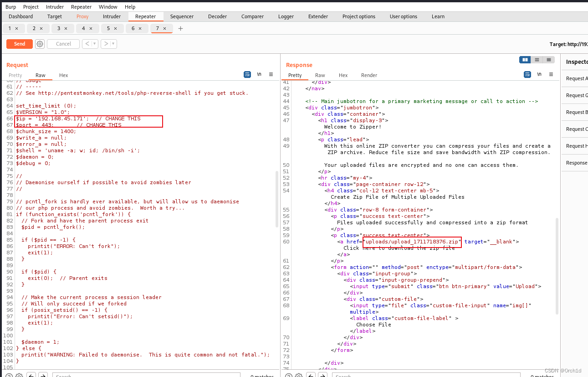Image resolution: width=588 pixels, height=377 pixels.
Task: Click the Request panel vertical scrollbar
Action: 276,199
